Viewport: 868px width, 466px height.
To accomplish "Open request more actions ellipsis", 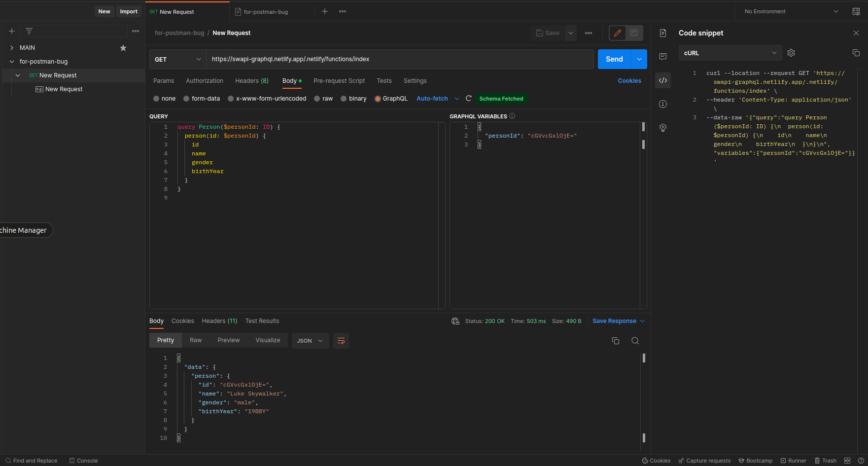I will click(x=589, y=33).
